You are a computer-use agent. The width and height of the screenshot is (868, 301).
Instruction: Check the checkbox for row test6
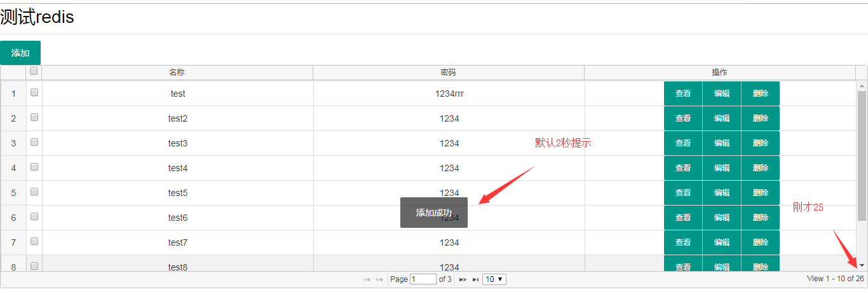click(34, 216)
